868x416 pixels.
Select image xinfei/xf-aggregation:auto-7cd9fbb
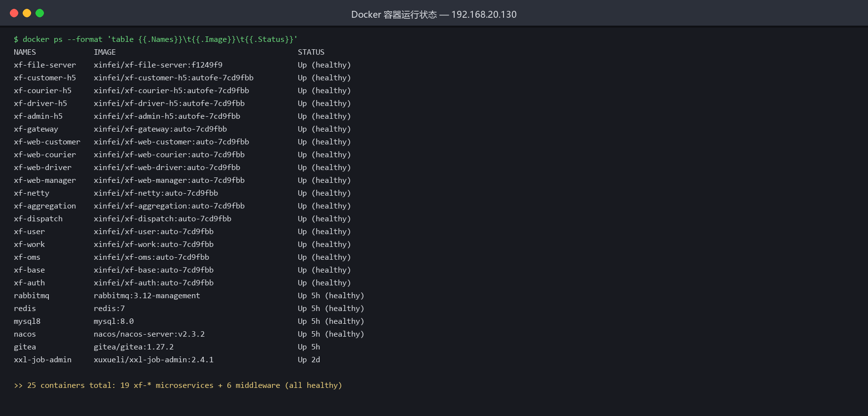pos(169,206)
